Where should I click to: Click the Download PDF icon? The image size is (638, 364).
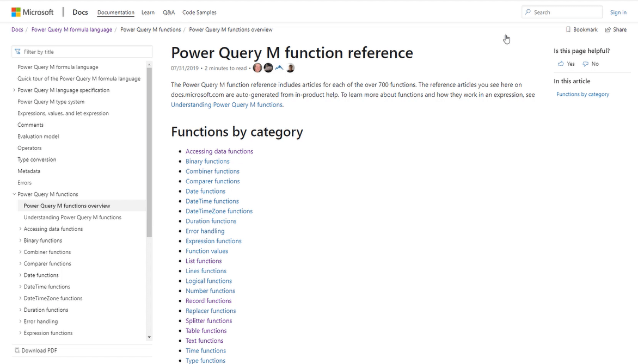coord(17,350)
